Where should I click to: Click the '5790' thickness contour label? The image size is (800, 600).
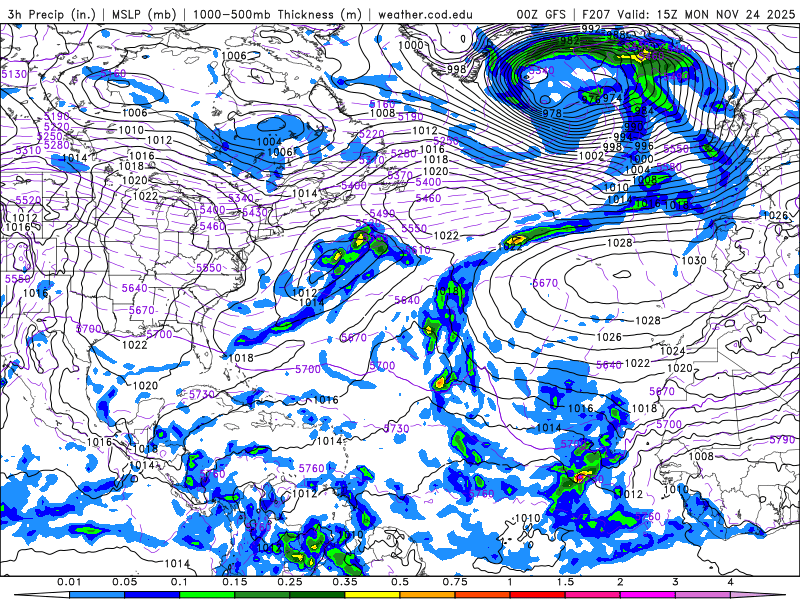(782, 439)
